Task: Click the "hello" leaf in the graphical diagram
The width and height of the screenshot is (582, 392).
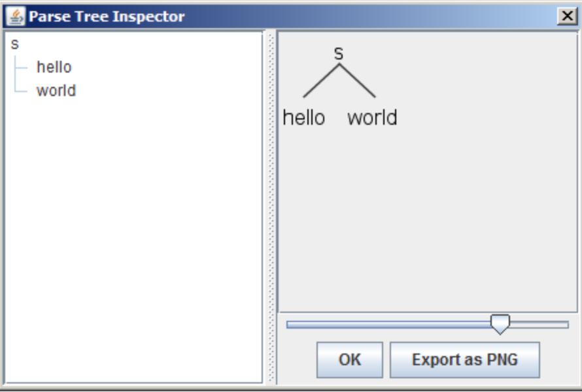Action: coord(303,118)
